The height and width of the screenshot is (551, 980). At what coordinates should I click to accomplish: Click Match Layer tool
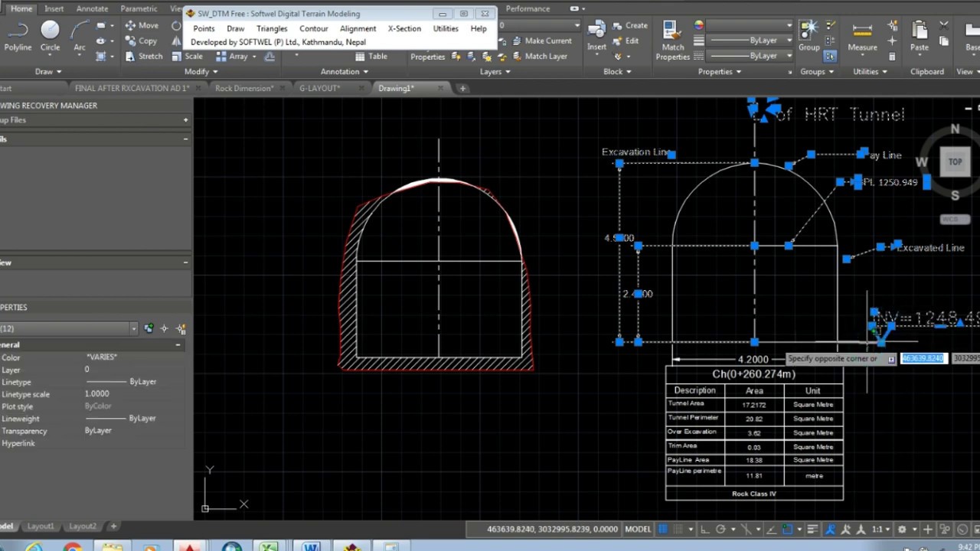pyautogui.click(x=539, y=56)
